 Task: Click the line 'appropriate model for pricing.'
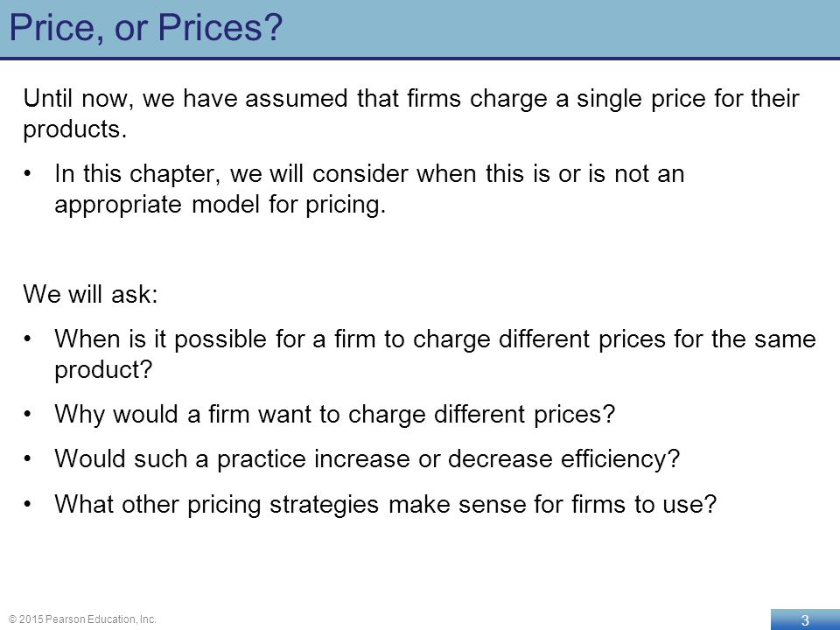click(220, 205)
